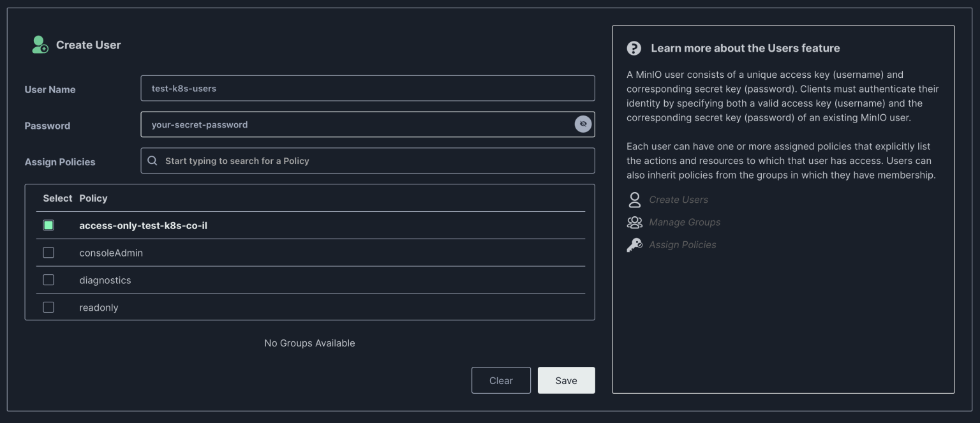The image size is (980, 423).
Task: Click the Manage Groups people icon
Action: point(634,222)
